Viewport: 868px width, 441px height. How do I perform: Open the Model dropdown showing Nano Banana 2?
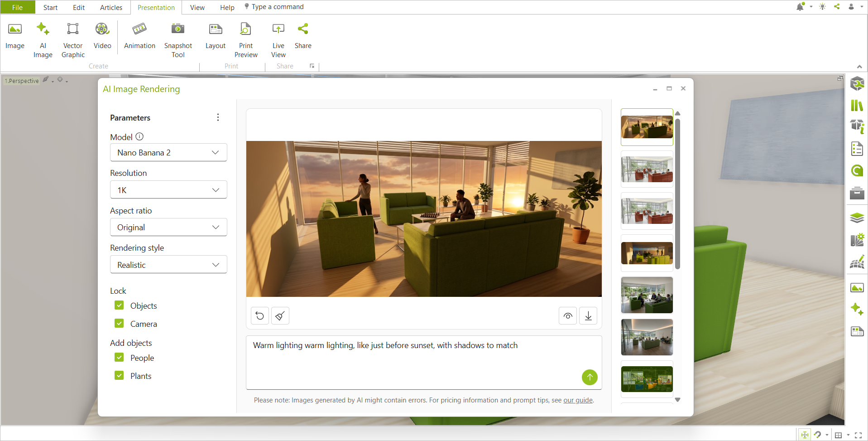click(x=168, y=153)
